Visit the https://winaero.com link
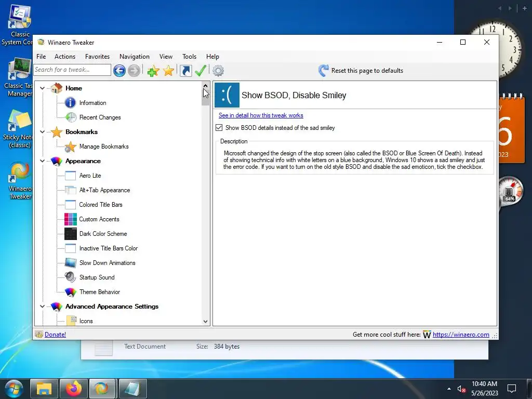Screen dimensions: 532x399 click(x=461, y=335)
